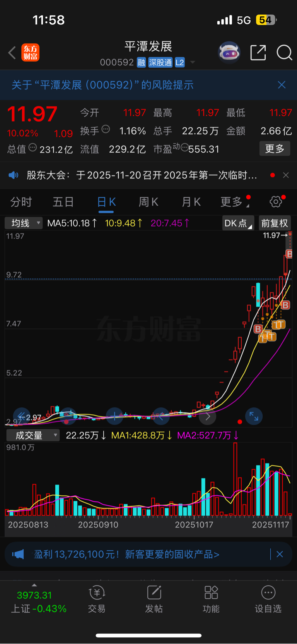The image size is (297, 644).
Task: Tap the MA5:10.18 value
Action: (x=72, y=223)
